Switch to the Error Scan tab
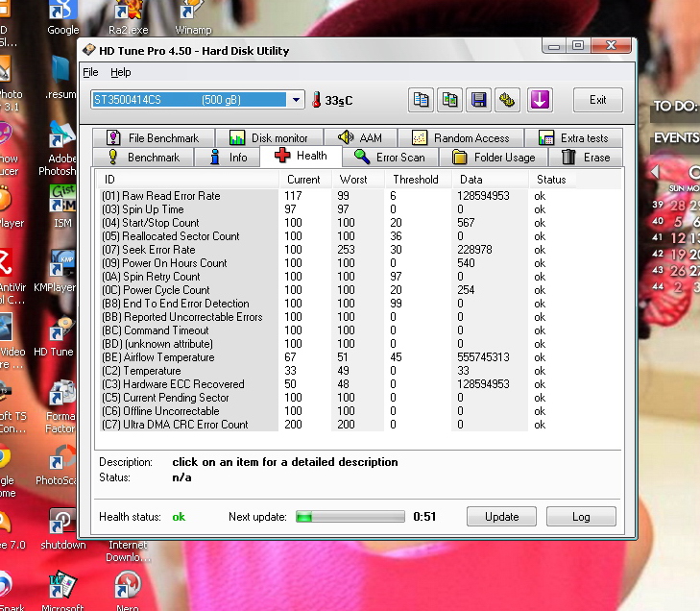700x611 pixels. (390, 158)
